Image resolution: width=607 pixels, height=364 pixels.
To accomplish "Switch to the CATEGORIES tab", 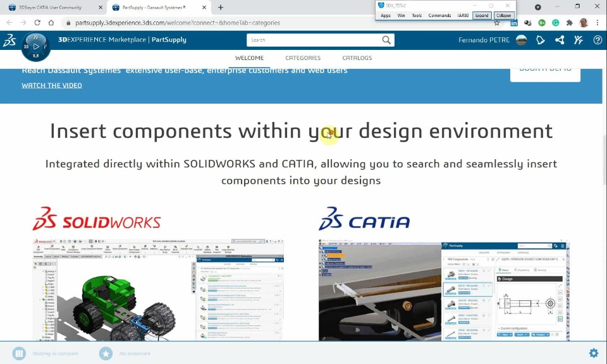I will tap(303, 58).
